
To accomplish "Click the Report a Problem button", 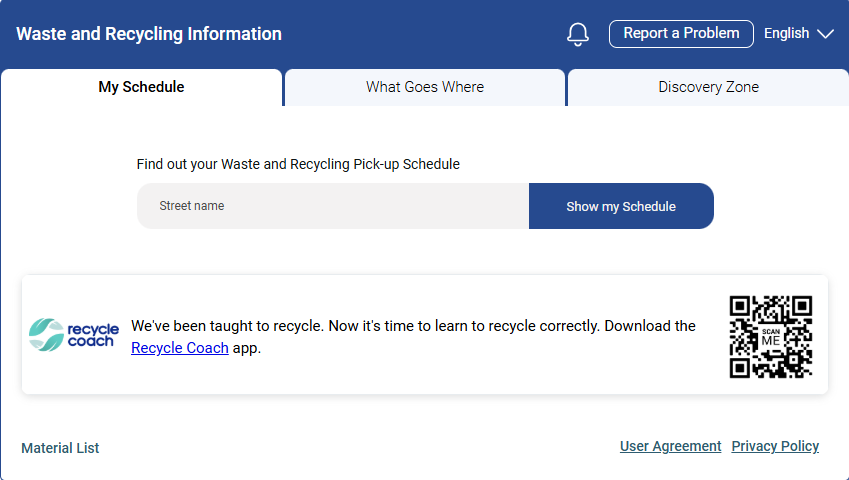I will pos(681,34).
